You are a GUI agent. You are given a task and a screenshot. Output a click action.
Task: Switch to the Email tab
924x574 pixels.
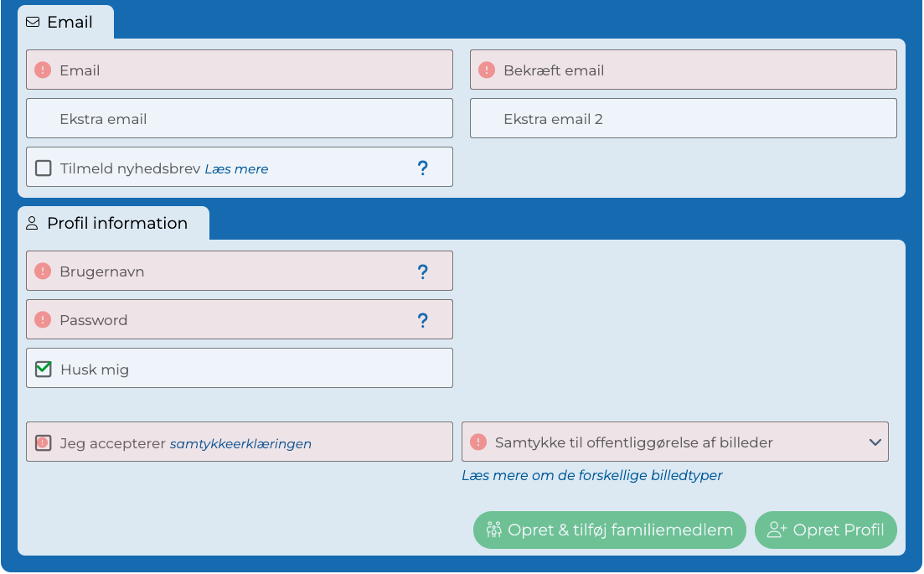65,23
